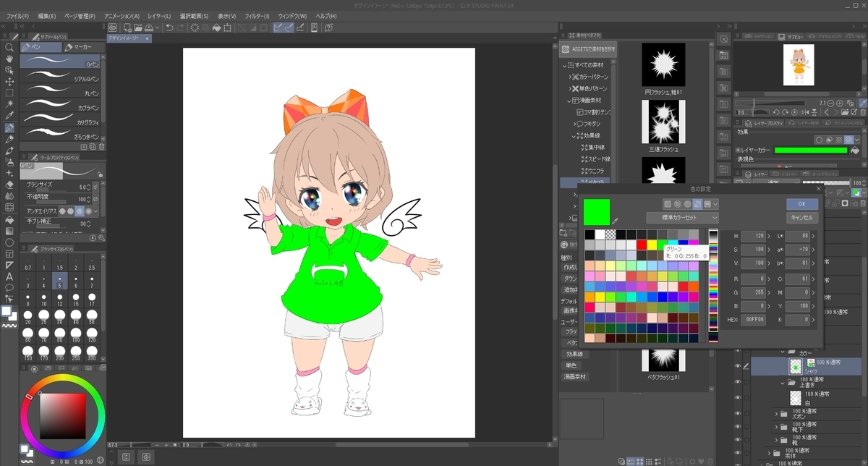This screenshot has width=868, height=466.
Task: Collapse the 上書き layer folder
Action: [x=782, y=383]
